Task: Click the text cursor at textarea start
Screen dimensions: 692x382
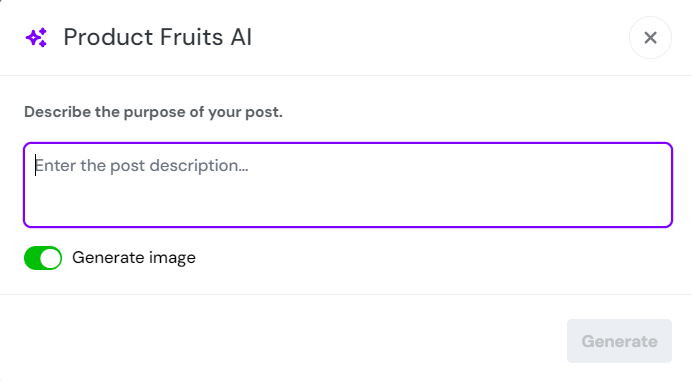Action: 35,165
